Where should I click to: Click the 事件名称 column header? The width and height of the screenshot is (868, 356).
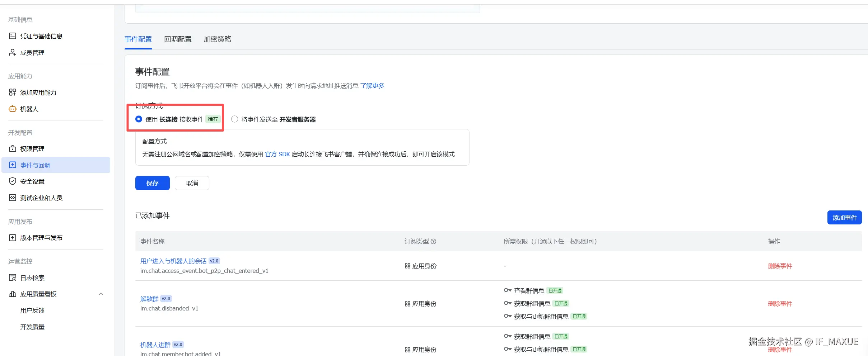click(x=153, y=241)
